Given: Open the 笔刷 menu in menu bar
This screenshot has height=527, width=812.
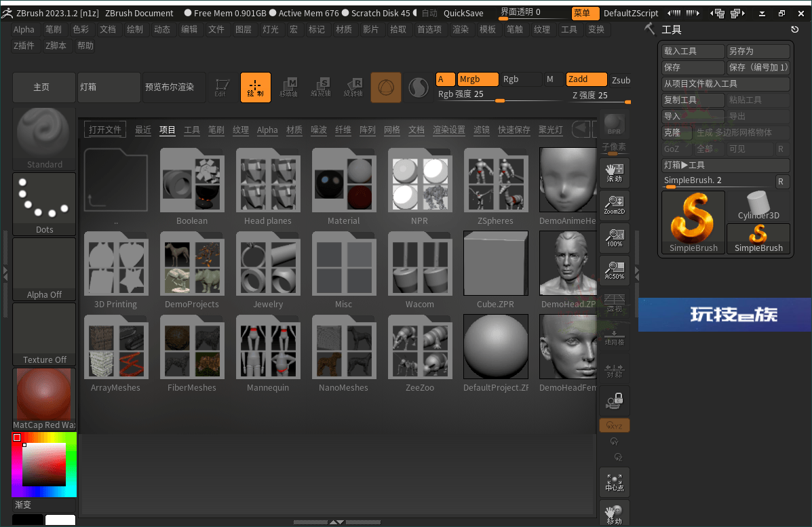Looking at the screenshot, I should pos(54,30).
